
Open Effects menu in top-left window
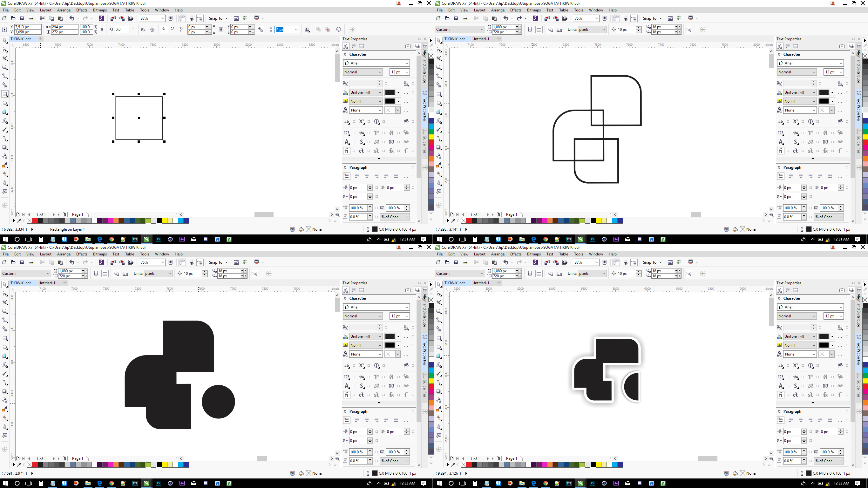click(82, 10)
